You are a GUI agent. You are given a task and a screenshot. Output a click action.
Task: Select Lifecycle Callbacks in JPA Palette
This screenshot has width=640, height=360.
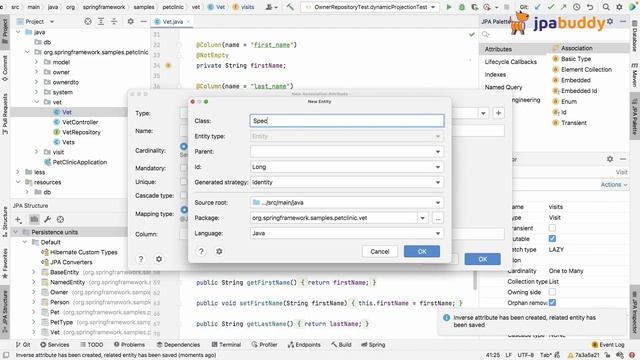[x=511, y=62]
